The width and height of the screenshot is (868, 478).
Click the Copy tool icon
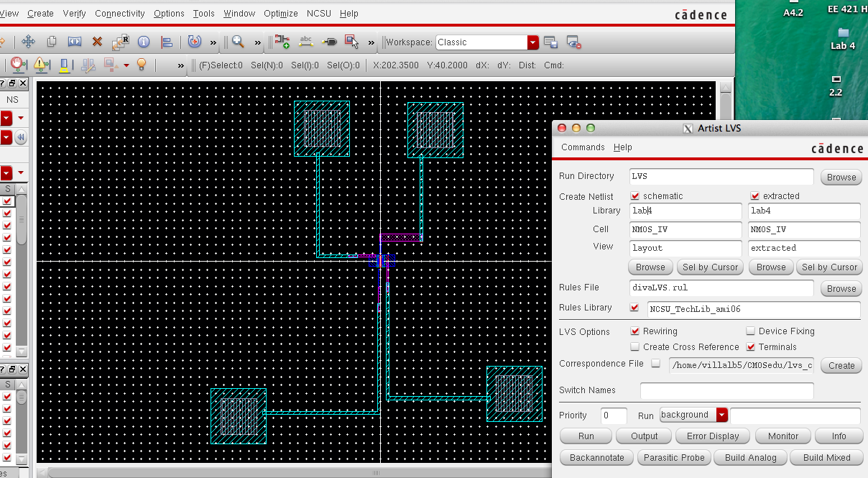point(52,42)
